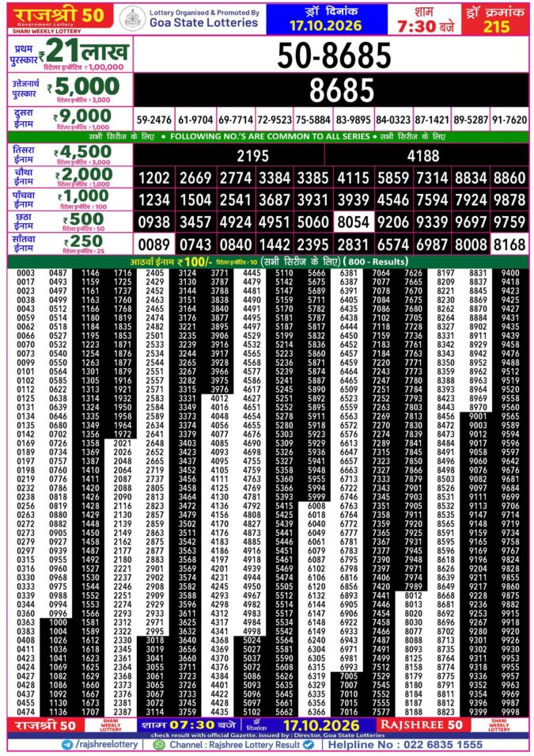The image size is (534, 756).
Task: Click fifth prize number 1234
Action: point(154,199)
